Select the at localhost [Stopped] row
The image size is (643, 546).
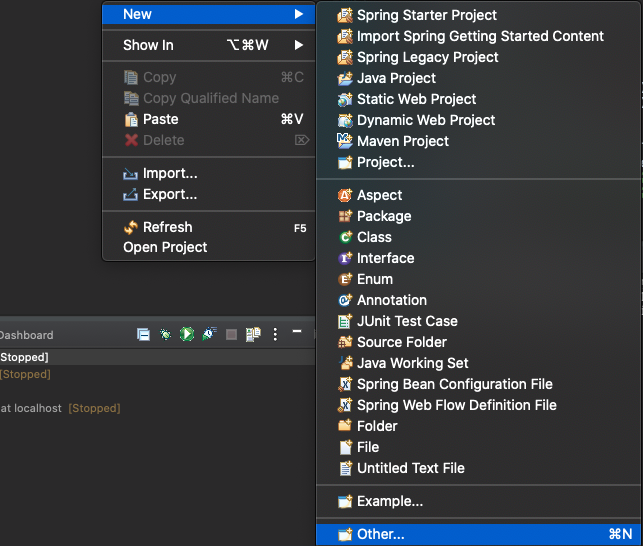[x=157, y=408]
